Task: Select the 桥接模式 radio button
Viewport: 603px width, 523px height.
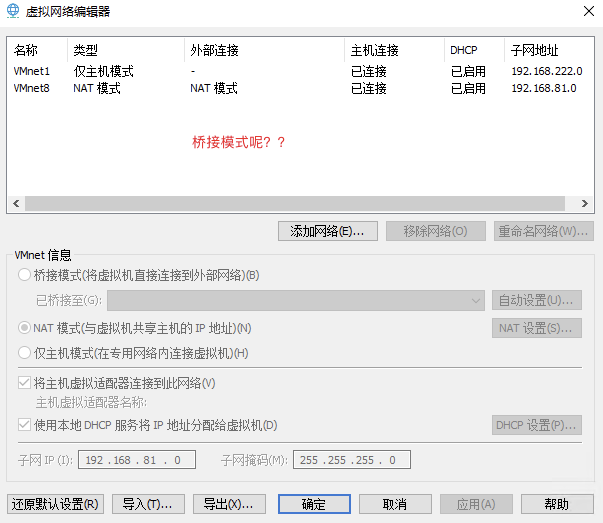Action: [25, 275]
